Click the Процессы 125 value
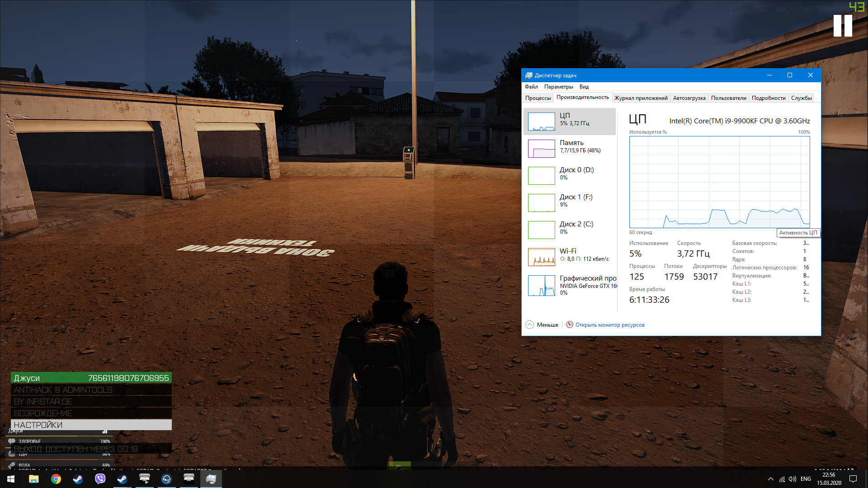This screenshot has width=868, height=488. [x=637, y=277]
